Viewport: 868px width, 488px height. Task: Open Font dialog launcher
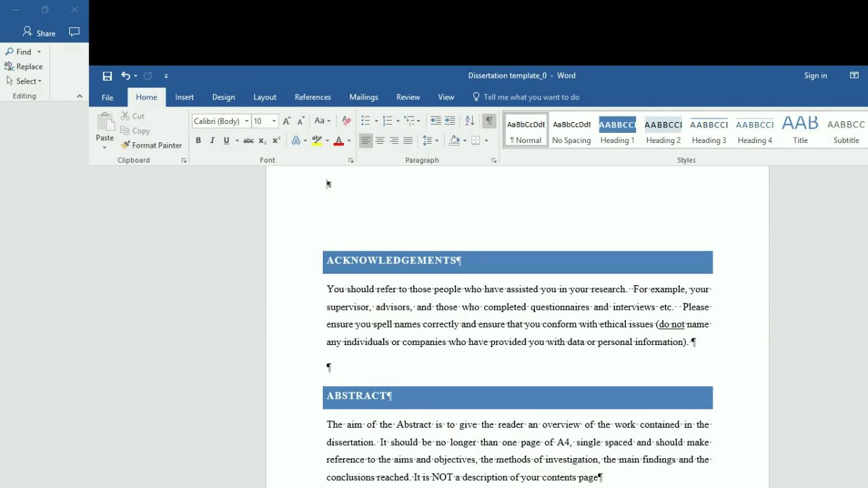point(351,161)
